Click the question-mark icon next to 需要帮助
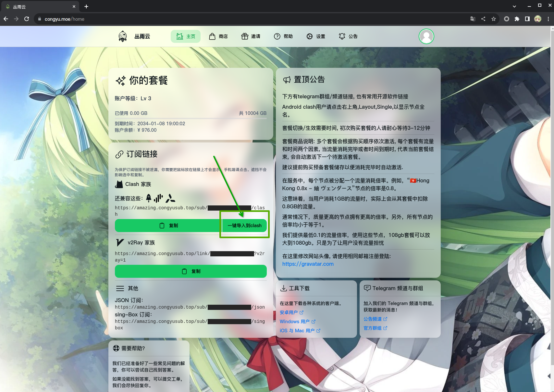The width and height of the screenshot is (554, 392). 116,348
